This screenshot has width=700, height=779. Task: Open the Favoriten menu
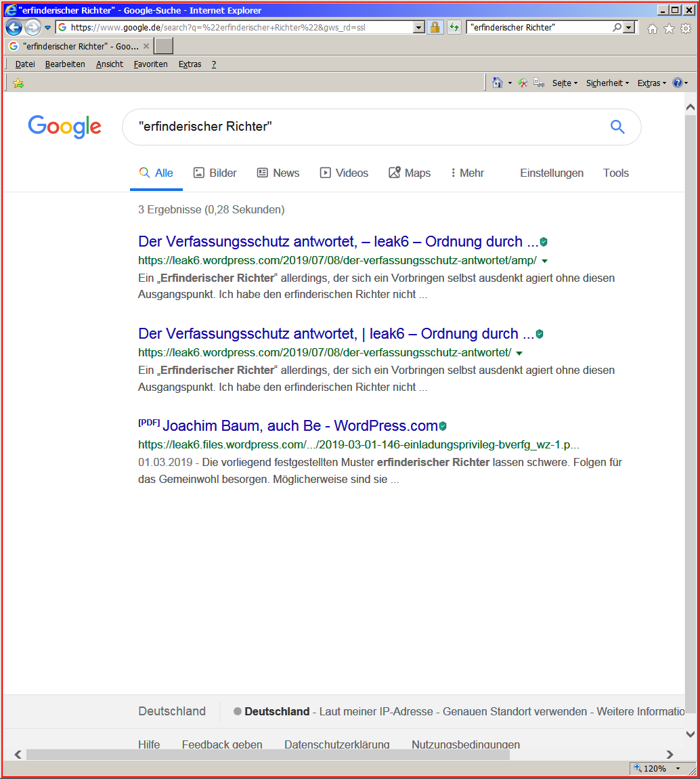150,64
